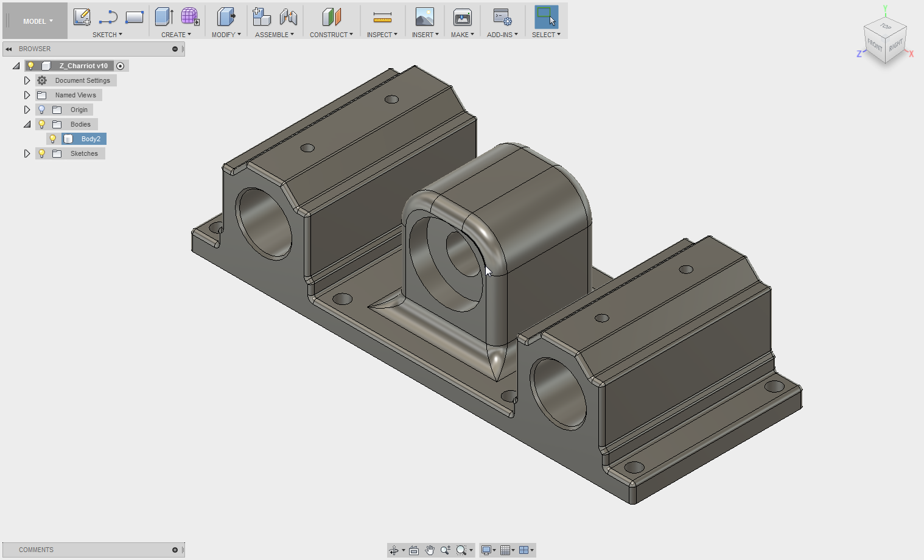Click the Create Form sculpt icon
Viewport: 924px width, 560px height.
190,17
